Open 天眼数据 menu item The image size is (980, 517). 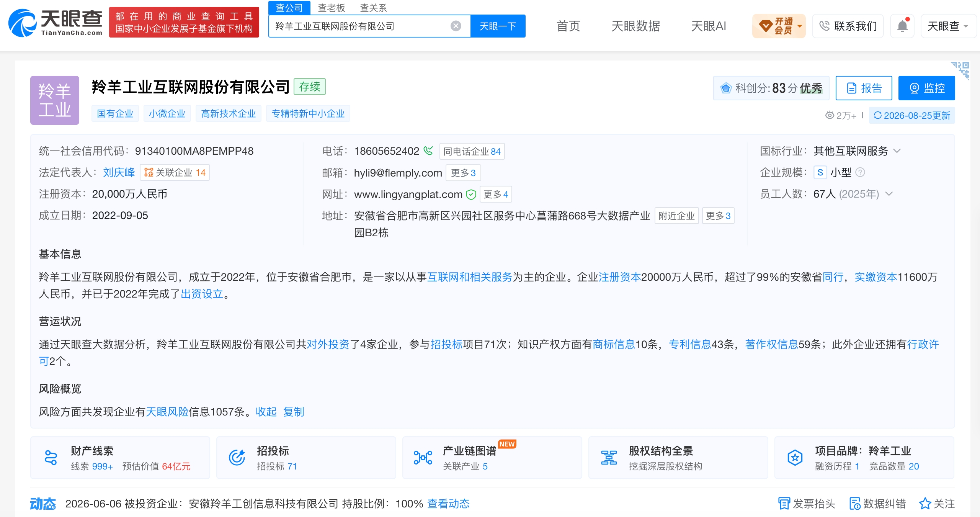tap(635, 26)
